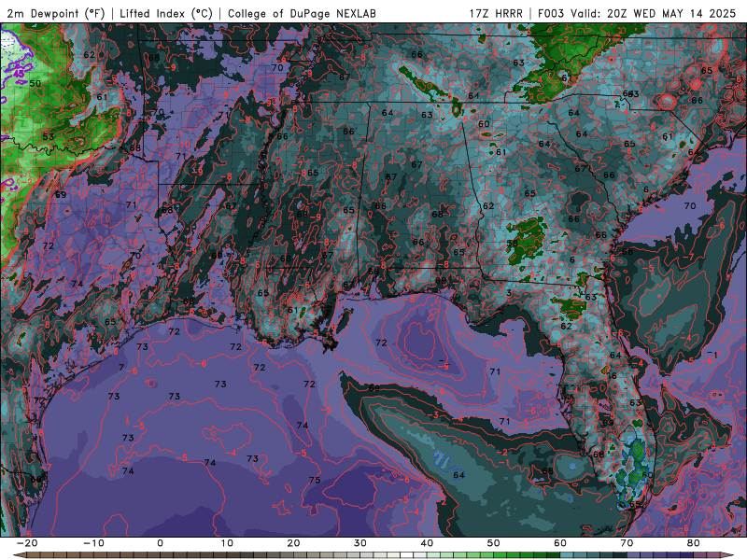
Task: Click the "College of DuPage NEXLAB" text
Action: click(302, 13)
